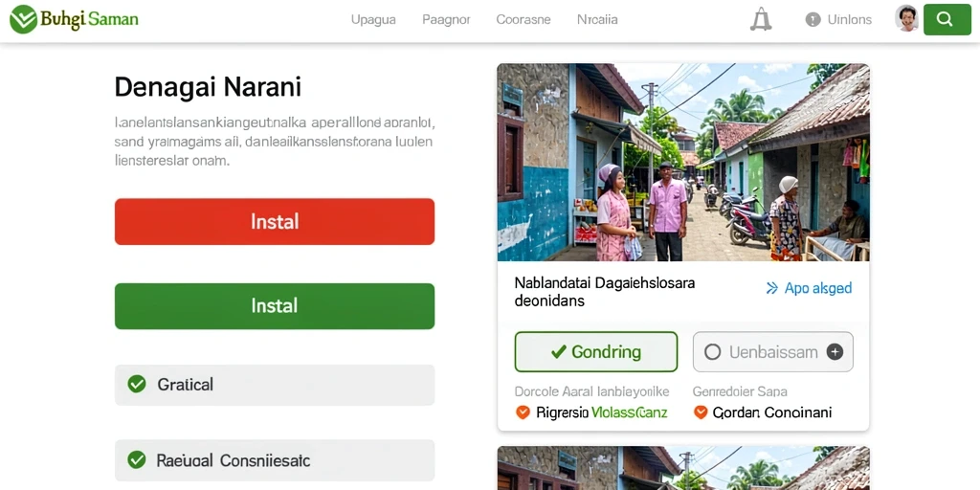Click the Dorcole Aaral lanbleyonlke label
Viewport: 980px width, 490px height.
click(591, 391)
